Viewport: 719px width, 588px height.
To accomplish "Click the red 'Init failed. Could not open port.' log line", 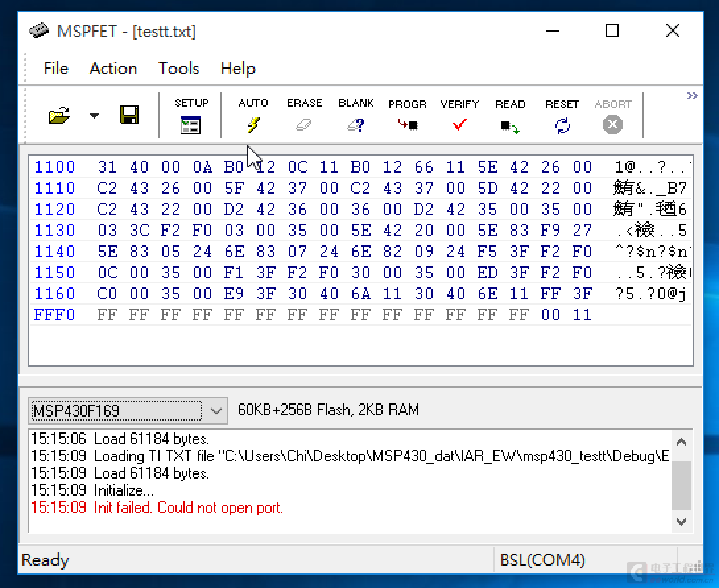I will (157, 508).
